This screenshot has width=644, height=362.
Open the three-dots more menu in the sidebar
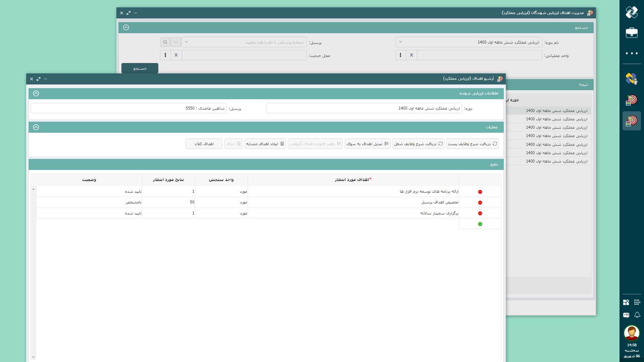coord(632,53)
